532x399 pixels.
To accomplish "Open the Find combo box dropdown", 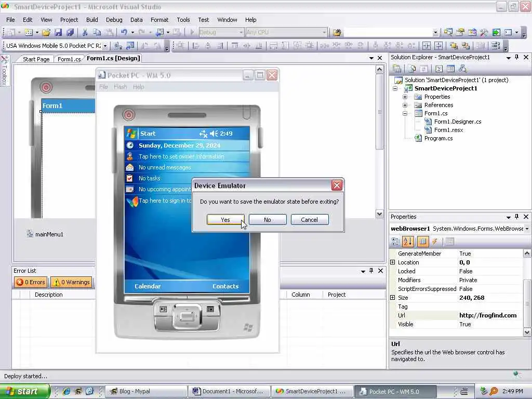I will tap(435, 32).
